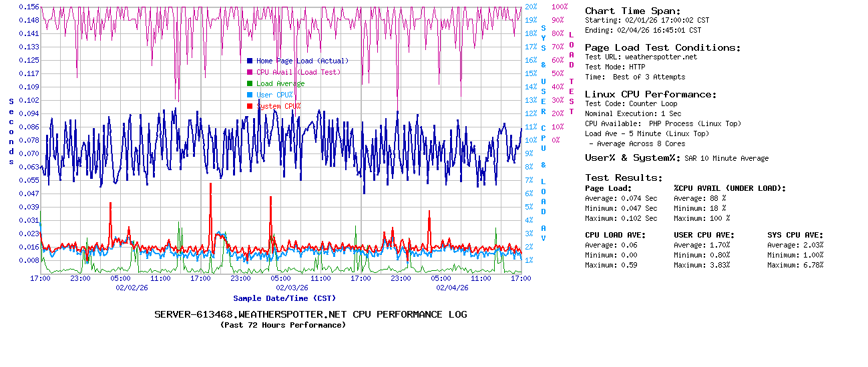
Task: Click the red System CPU% legend swatch
Action: [x=250, y=106]
